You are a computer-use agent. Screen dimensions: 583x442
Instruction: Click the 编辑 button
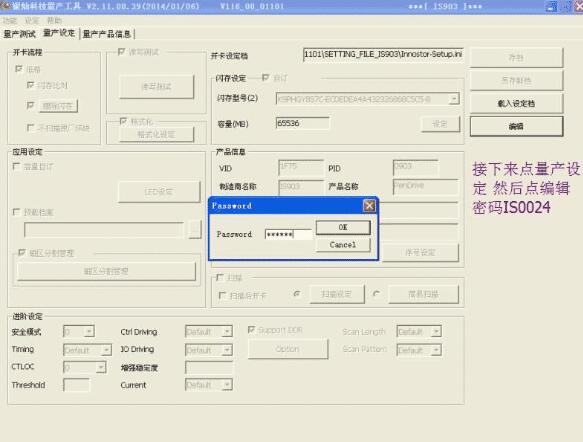click(x=516, y=126)
